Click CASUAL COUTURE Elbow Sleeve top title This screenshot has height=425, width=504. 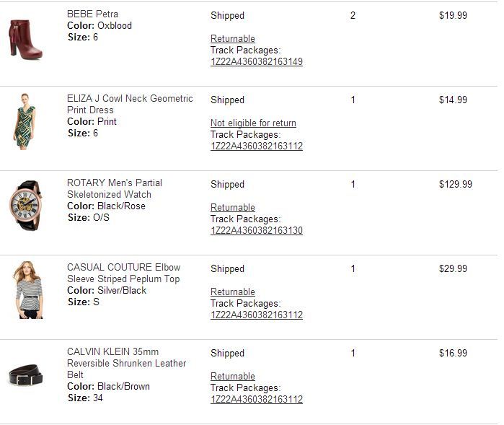pyautogui.click(x=123, y=273)
